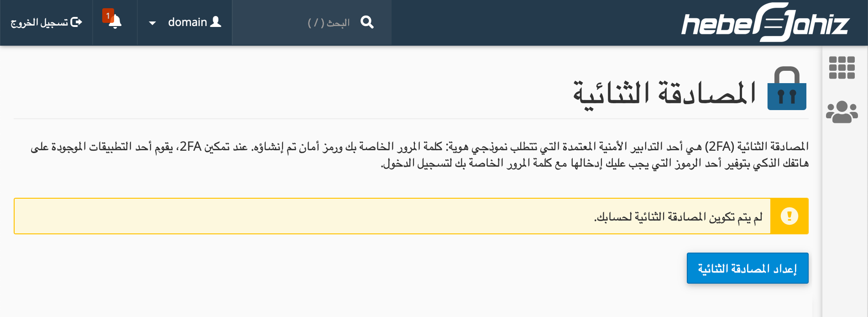Click the search field labeled البحث
This screenshot has height=317, width=868.
312,22
